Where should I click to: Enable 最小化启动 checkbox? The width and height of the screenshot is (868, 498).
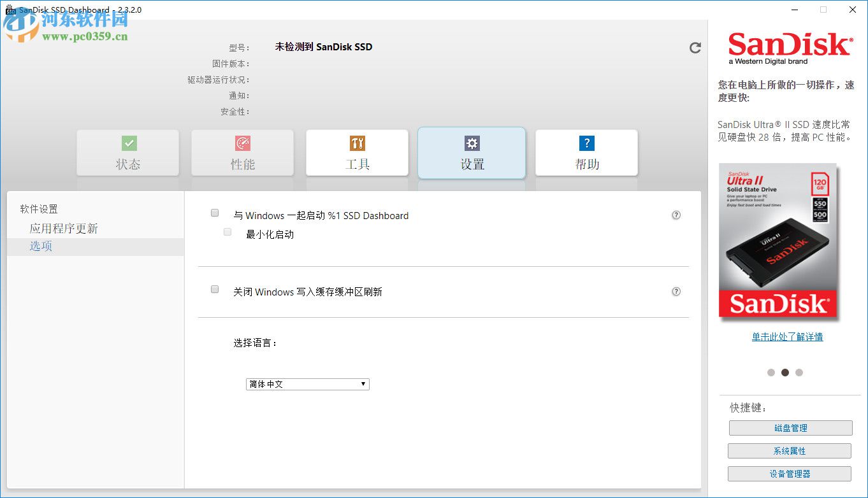click(x=228, y=232)
